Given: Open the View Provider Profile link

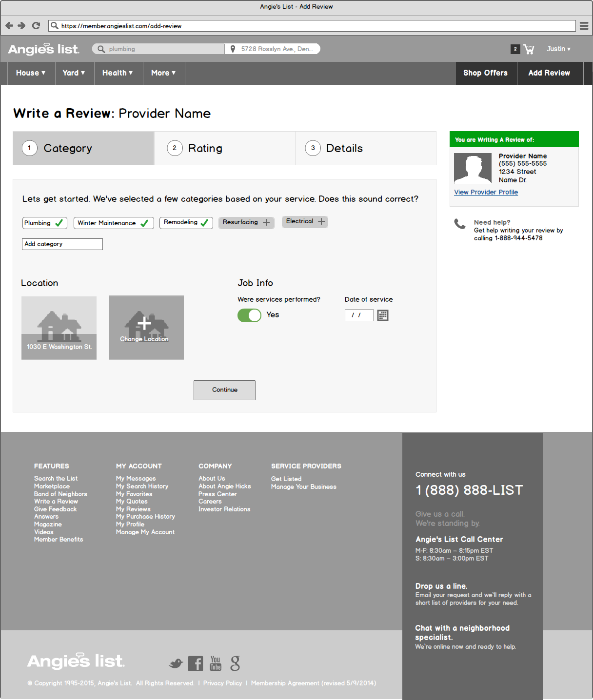Looking at the screenshot, I should 486,192.
